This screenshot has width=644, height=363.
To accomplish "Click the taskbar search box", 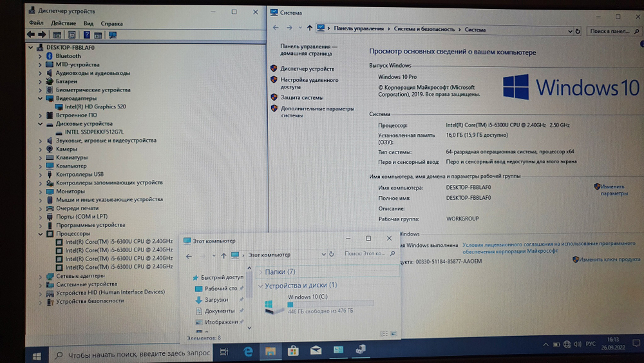I will pyautogui.click(x=132, y=354).
